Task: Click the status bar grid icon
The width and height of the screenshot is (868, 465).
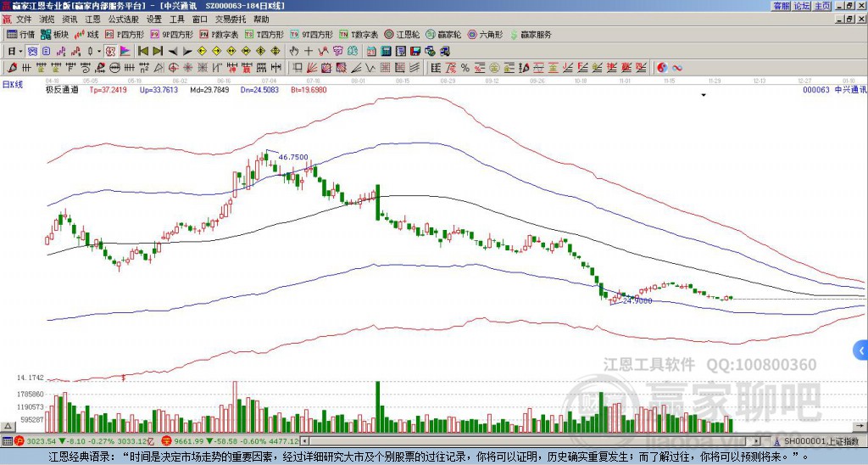Action: click(x=7, y=441)
